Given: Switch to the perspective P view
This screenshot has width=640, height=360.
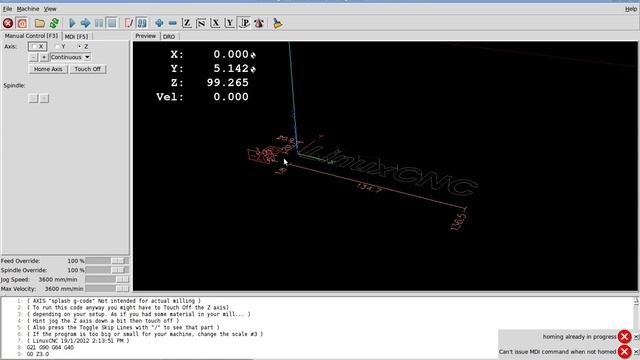Looking at the screenshot, I should point(244,23).
